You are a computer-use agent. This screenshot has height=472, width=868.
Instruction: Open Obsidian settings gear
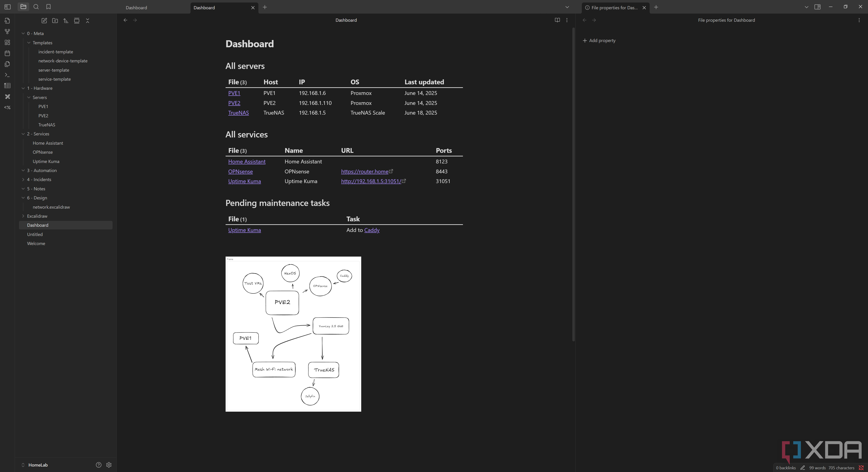(x=109, y=465)
